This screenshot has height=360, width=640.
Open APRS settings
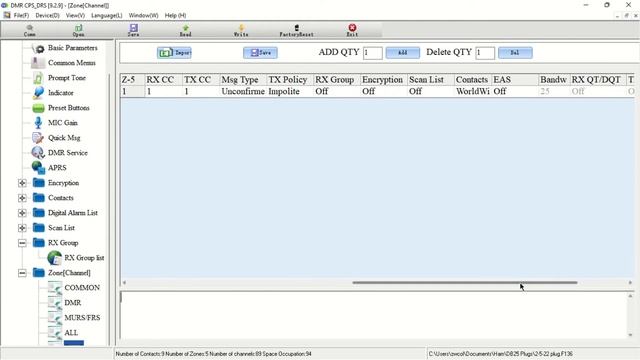pos(57,168)
